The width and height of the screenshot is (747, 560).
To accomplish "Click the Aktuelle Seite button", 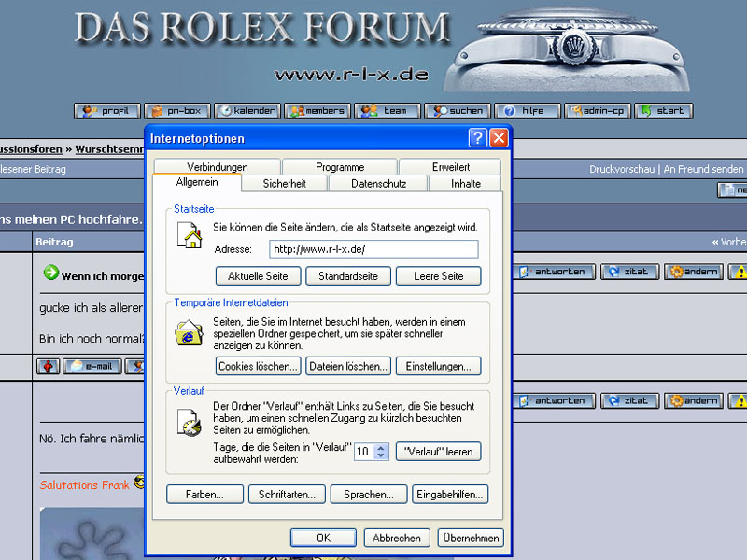I will pyautogui.click(x=259, y=276).
